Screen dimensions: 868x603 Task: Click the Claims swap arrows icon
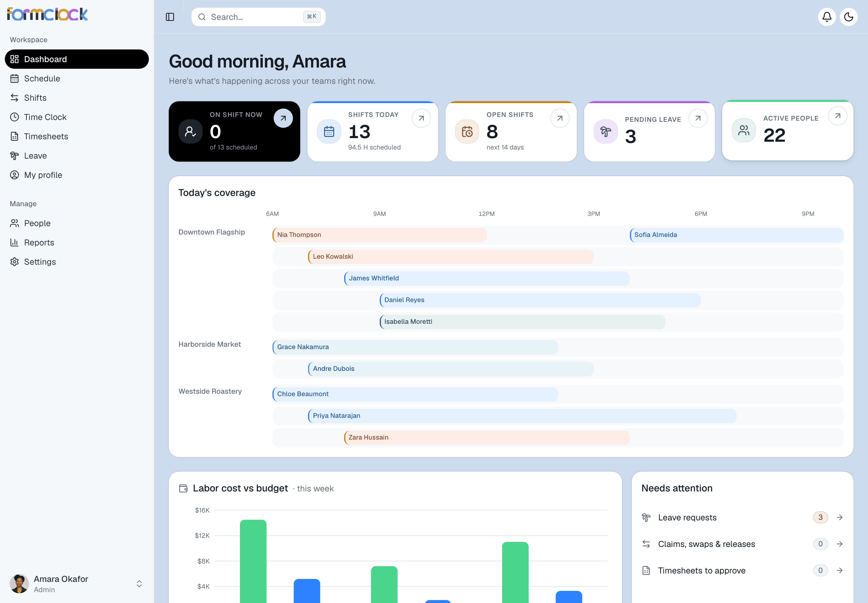coord(646,544)
